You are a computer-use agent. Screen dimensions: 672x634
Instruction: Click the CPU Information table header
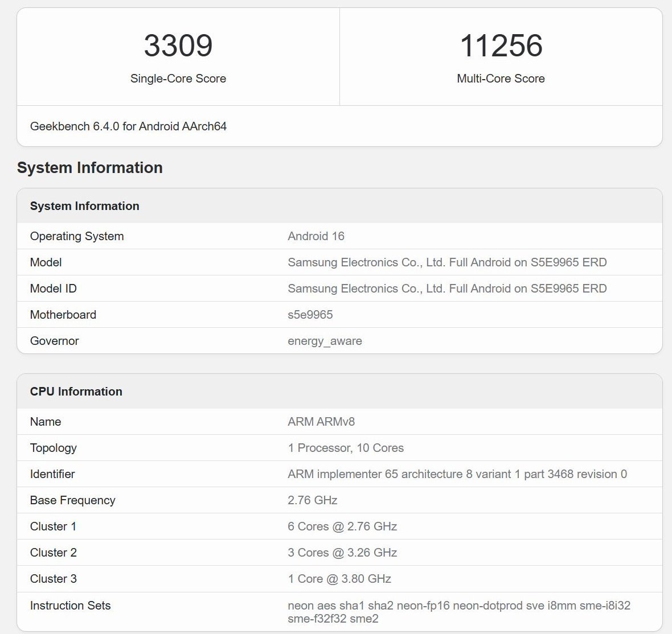(x=76, y=392)
